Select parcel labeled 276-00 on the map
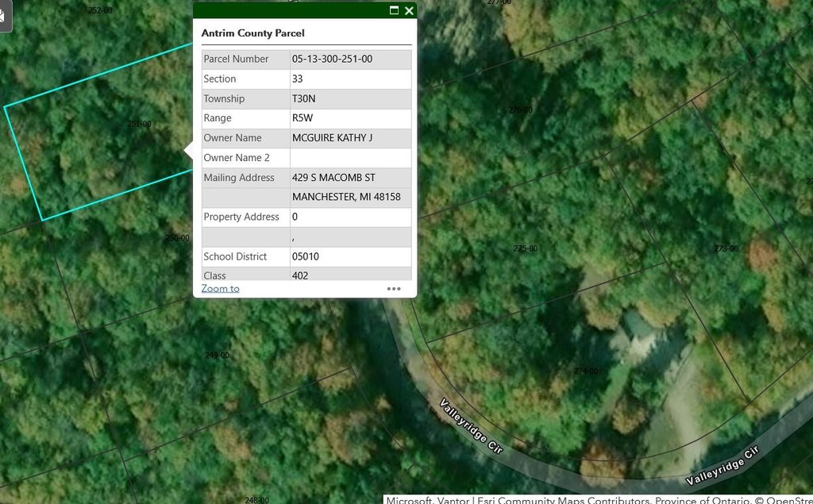 pyautogui.click(x=520, y=110)
